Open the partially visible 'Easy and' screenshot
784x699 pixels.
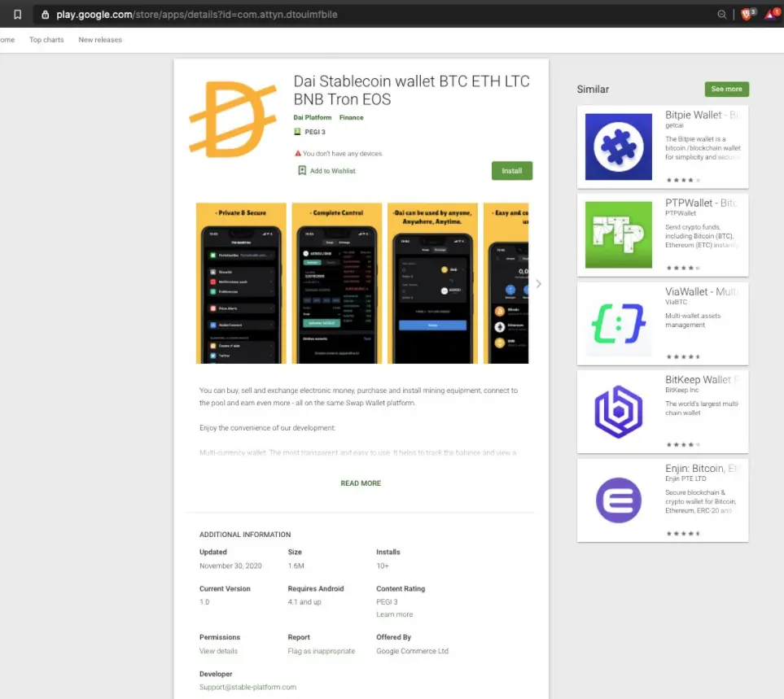[x=506, y=283]
